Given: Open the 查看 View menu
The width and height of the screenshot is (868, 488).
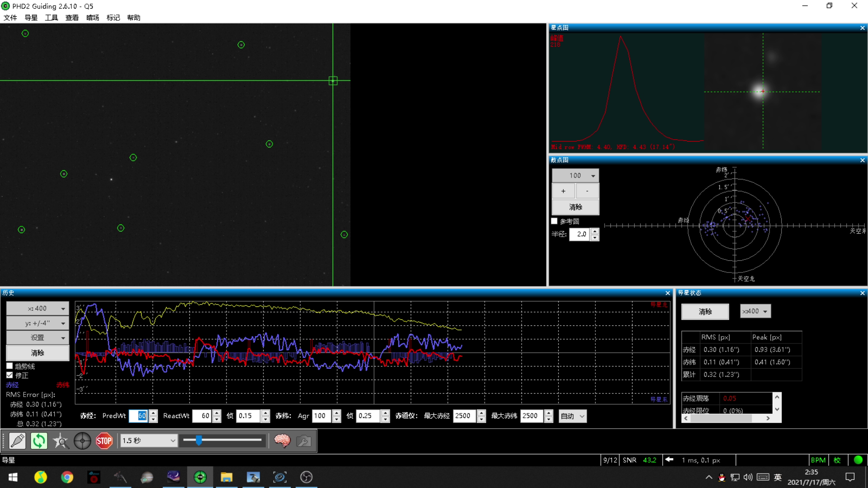Looking at the screenshot, I should click(72, 18).
